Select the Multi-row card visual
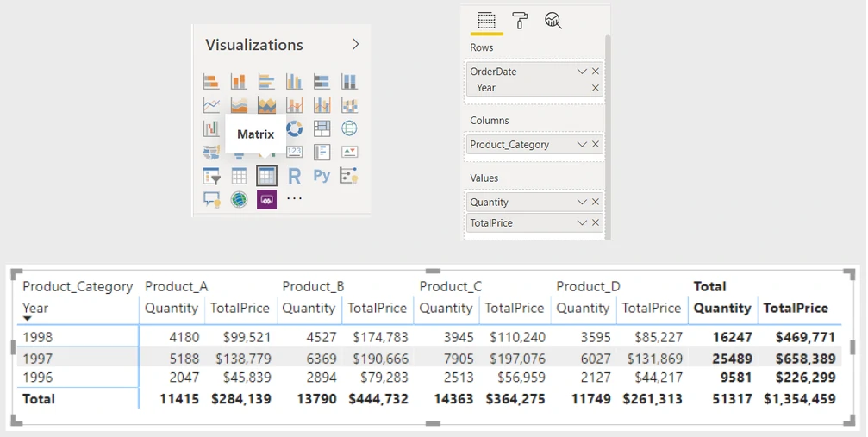This screenshot has width=868, height=437. [322, 152]
